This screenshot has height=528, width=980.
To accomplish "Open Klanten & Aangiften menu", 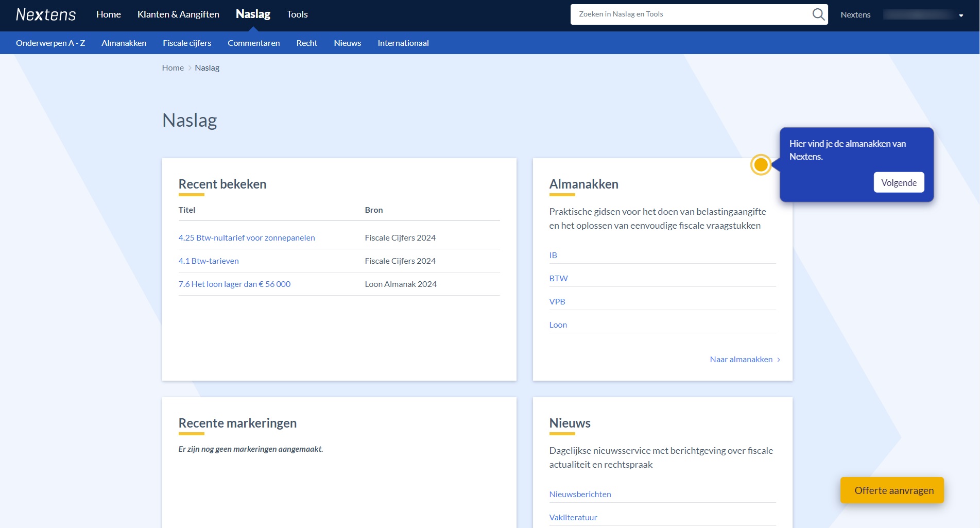I will pyautogui.click(x=178, y=14).
